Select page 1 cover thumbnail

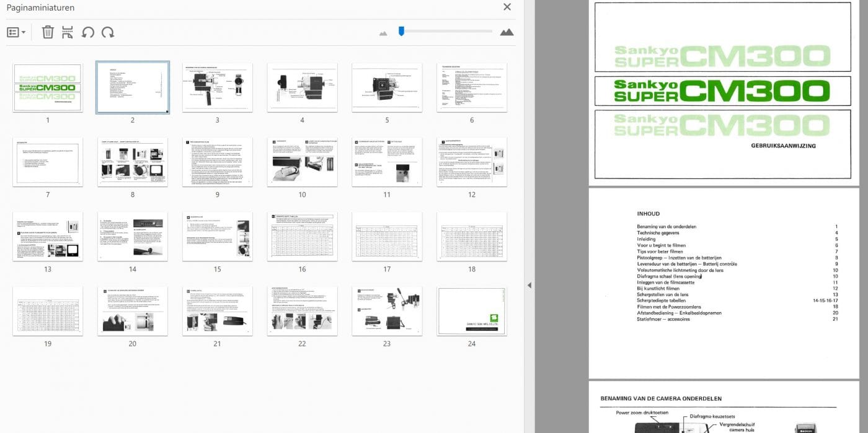pyautogui.click(x=48, y=87)
